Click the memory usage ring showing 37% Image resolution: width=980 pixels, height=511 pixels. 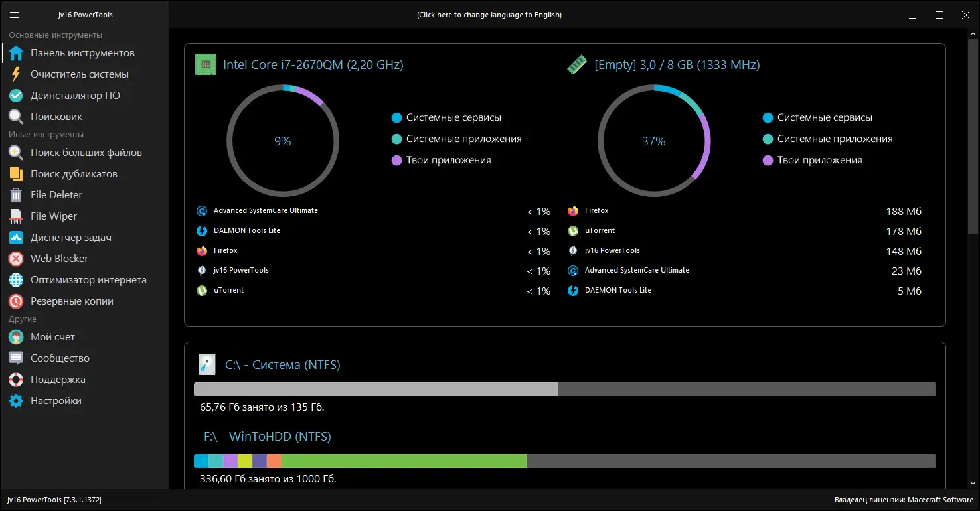coord(654,141)
